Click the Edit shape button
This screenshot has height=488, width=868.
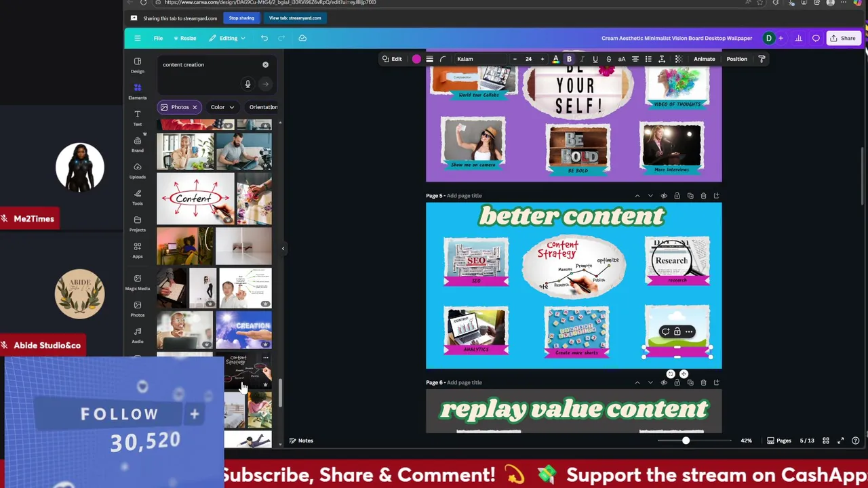tap(392, 59)
